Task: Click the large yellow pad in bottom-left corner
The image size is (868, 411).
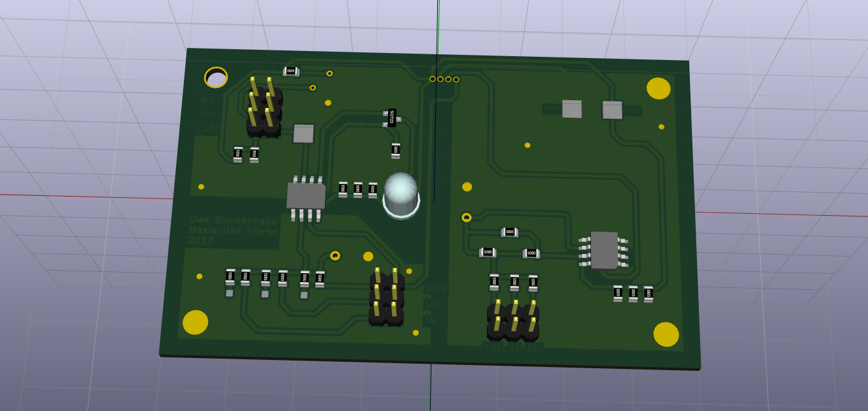Action: [195, 322]
